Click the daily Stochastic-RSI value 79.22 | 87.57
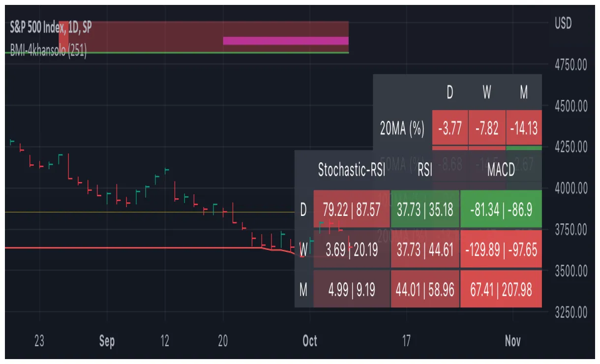The height and width of the screenshot is (364, 600). click(x=351, y=209)
